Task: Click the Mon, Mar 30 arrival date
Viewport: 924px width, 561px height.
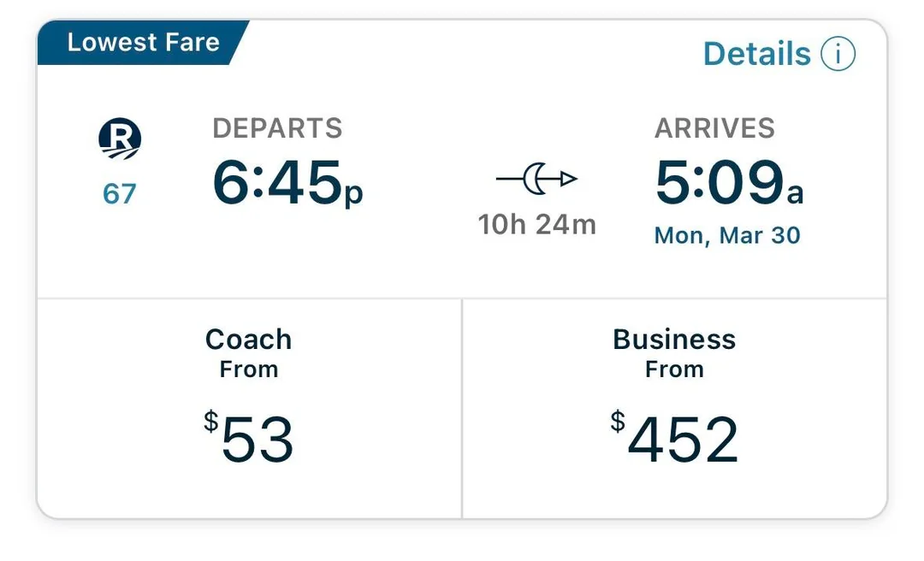Action: (727, 235)
